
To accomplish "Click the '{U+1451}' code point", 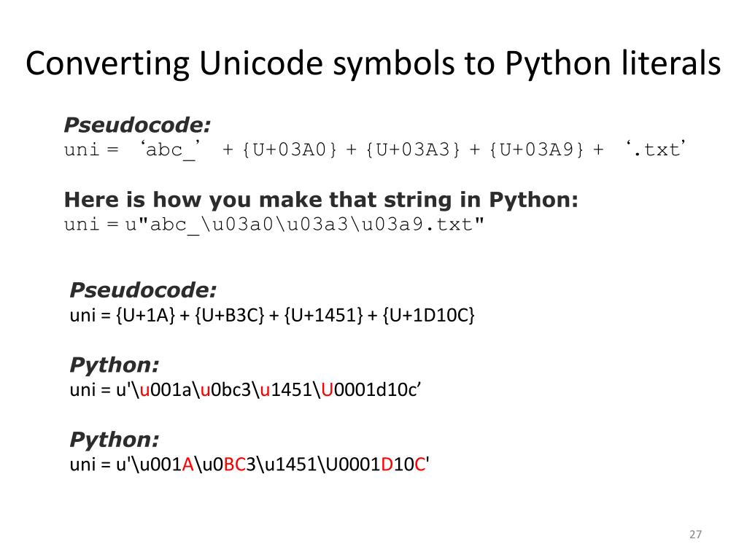I will (323, 315).
